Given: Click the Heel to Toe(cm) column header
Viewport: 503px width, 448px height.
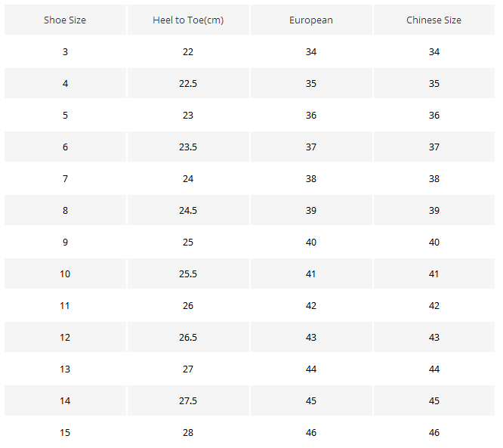Looking at the screenshot, I should [x=188, y=20].
